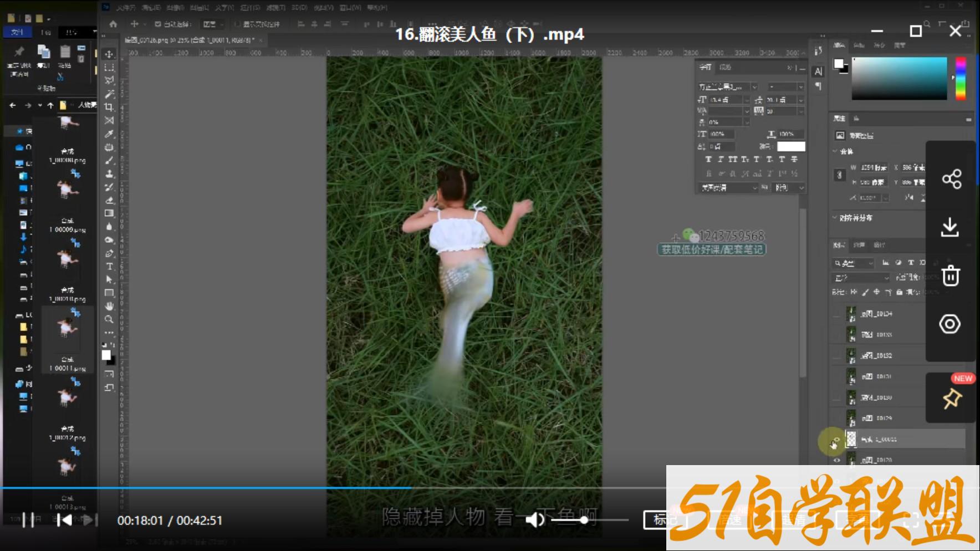
Task: Go up one folder in File Explorer
Action: 50,105
